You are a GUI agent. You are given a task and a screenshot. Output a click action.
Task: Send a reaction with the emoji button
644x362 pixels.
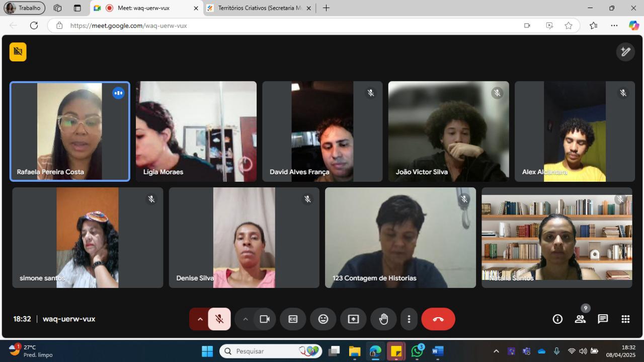coord(323,319)
